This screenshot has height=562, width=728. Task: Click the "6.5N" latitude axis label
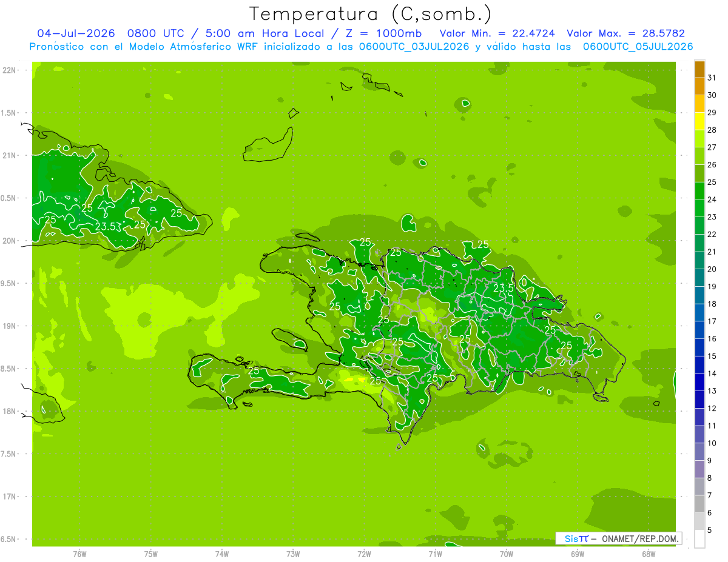point(9,539)
